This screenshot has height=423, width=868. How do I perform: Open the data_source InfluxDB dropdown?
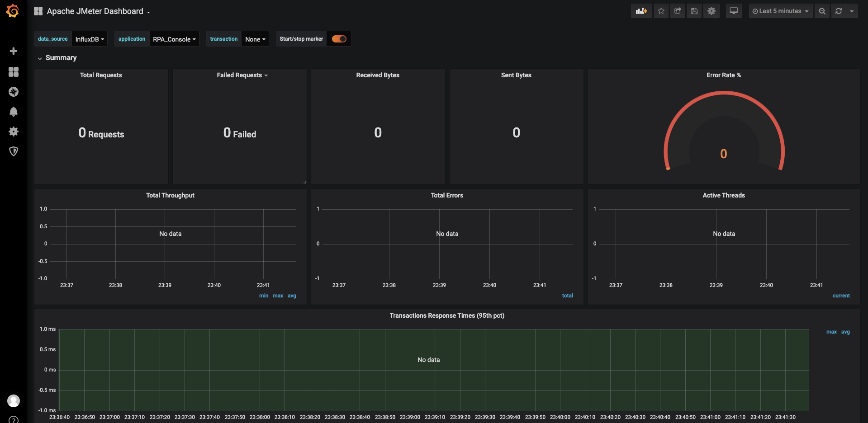(90, 39)
